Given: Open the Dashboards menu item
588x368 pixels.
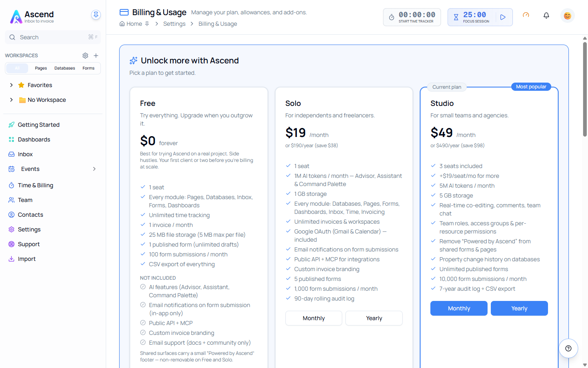Looking at the screenshot, I should coord(34,139).
